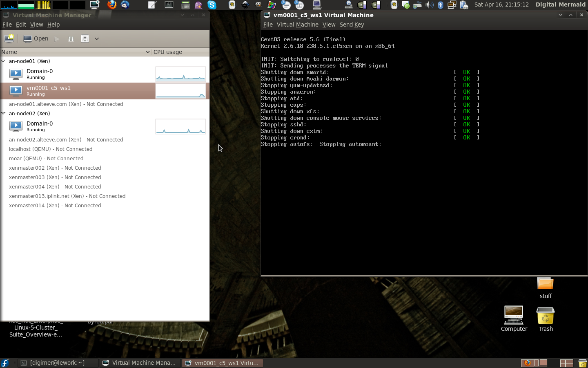Click the network connections tray icon

pyautogui.click(x=452, y=4)
